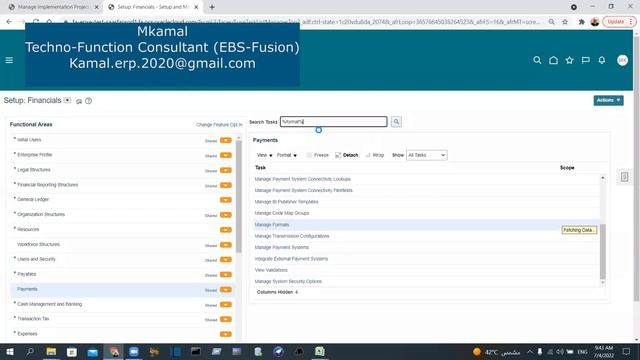
Task: Open Chrome profile avatar
Action: click(595, 22)
